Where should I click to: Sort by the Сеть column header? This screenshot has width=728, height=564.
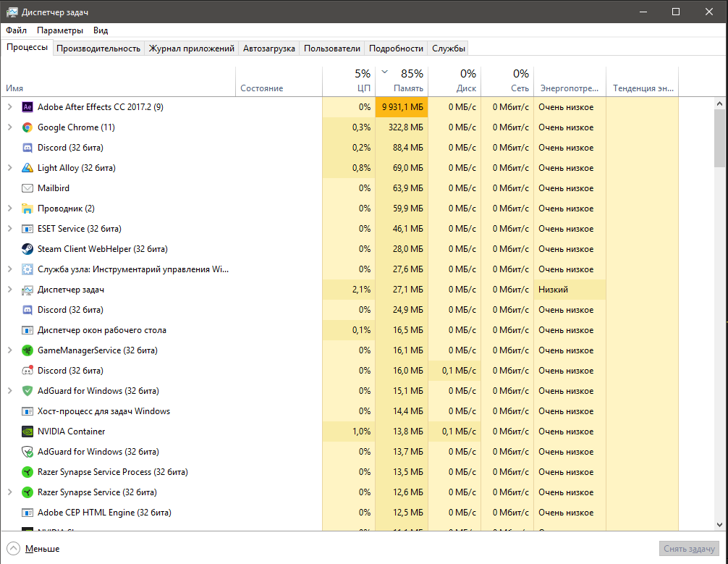pos(507,82)
